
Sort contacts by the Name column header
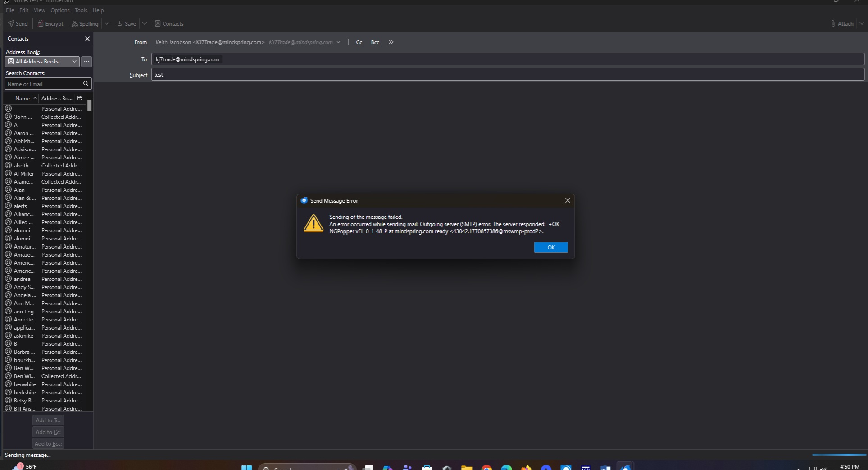[x=23, y=98]
